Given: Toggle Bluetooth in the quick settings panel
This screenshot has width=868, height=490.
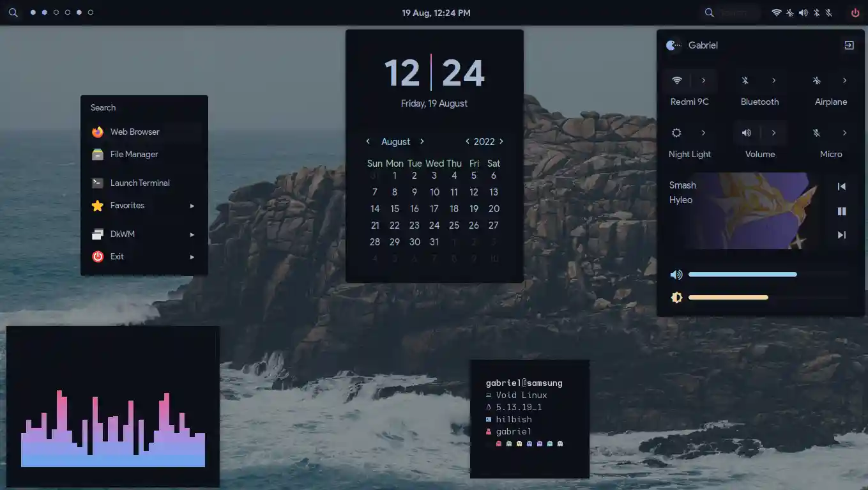Looking at the screenshot, I should tap(745, 80).
